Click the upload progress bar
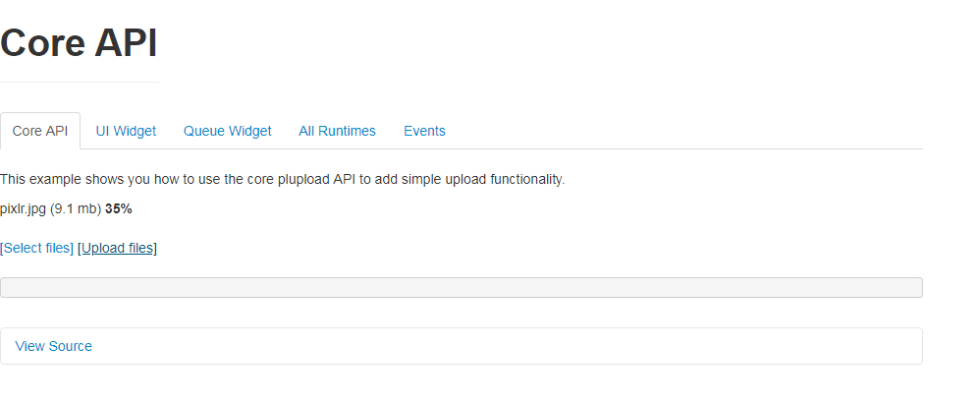 pos(462,287)
